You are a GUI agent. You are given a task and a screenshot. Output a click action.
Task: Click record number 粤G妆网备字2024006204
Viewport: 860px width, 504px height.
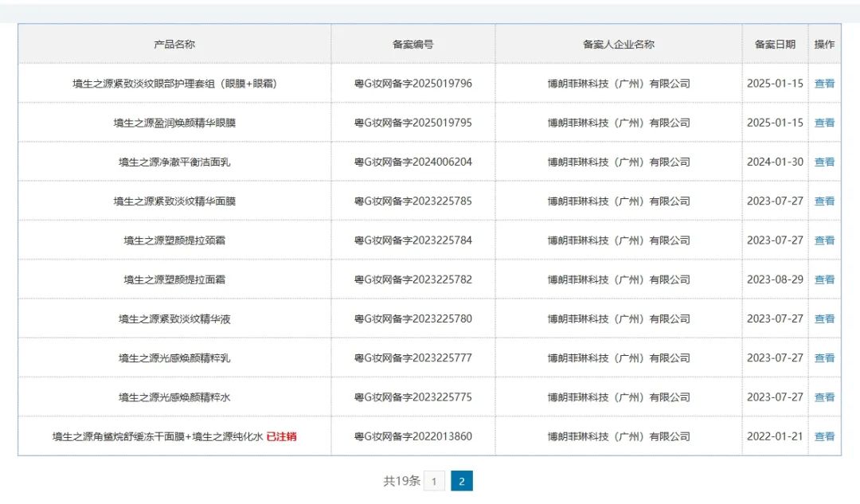[x=413, y=162]
